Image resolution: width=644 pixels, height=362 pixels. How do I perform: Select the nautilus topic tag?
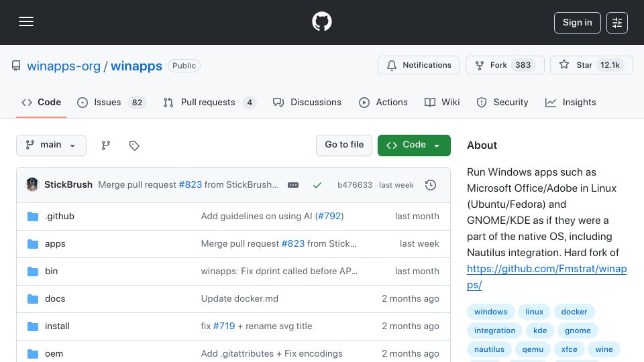click(x=489, y=350)
